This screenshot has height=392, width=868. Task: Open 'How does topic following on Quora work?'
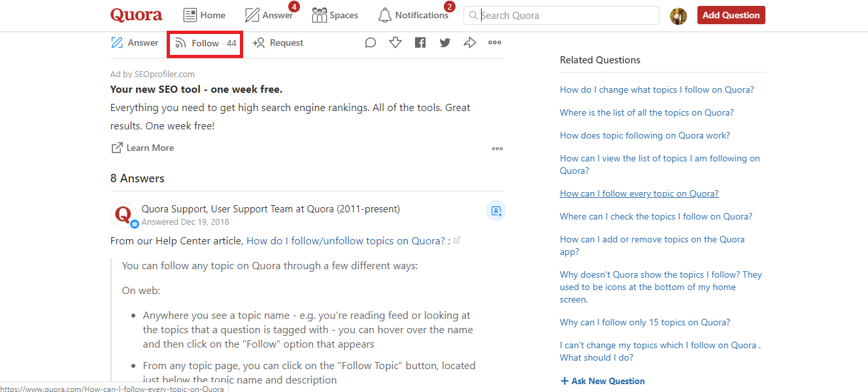(x=644, y=135)
